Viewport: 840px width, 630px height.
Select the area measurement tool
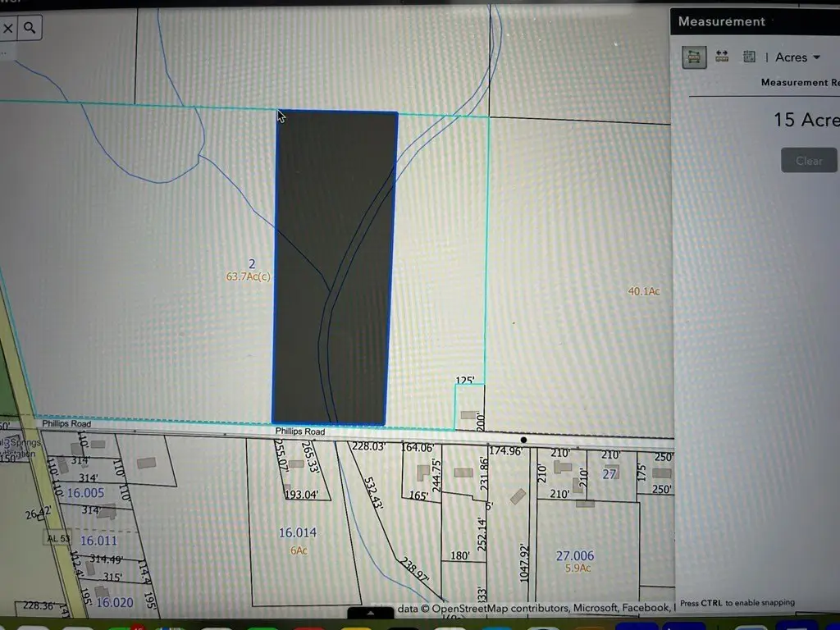pos(694,57)
